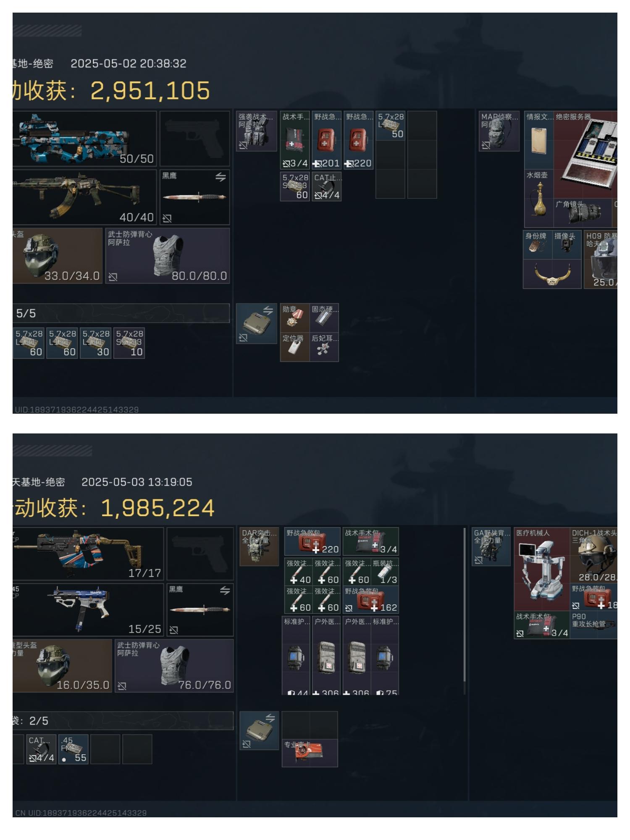Viewport: 630px width, 840px height.
Task: Click the 5.7x28 SS193 ammo stack of 10
Action: [x=129, y=343]
